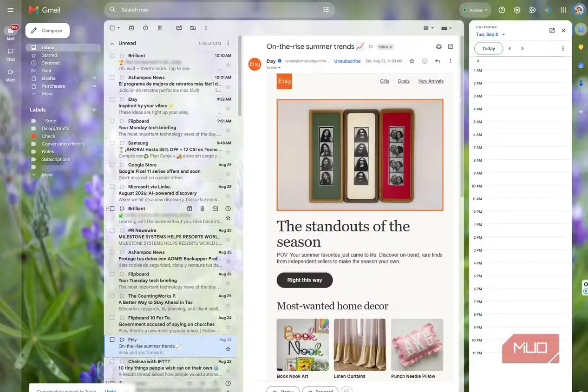Image resolution: width=588 pixels, height=392 pixels.
Task: Collapse the Unread section
Action: pos(112,43)
